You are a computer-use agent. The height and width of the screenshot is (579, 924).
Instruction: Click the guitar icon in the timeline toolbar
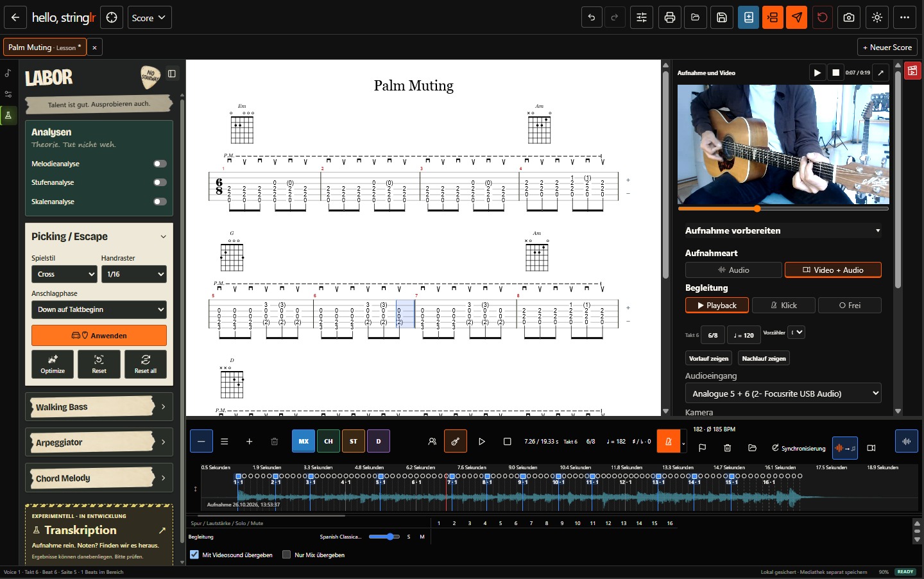click(455, 441)
